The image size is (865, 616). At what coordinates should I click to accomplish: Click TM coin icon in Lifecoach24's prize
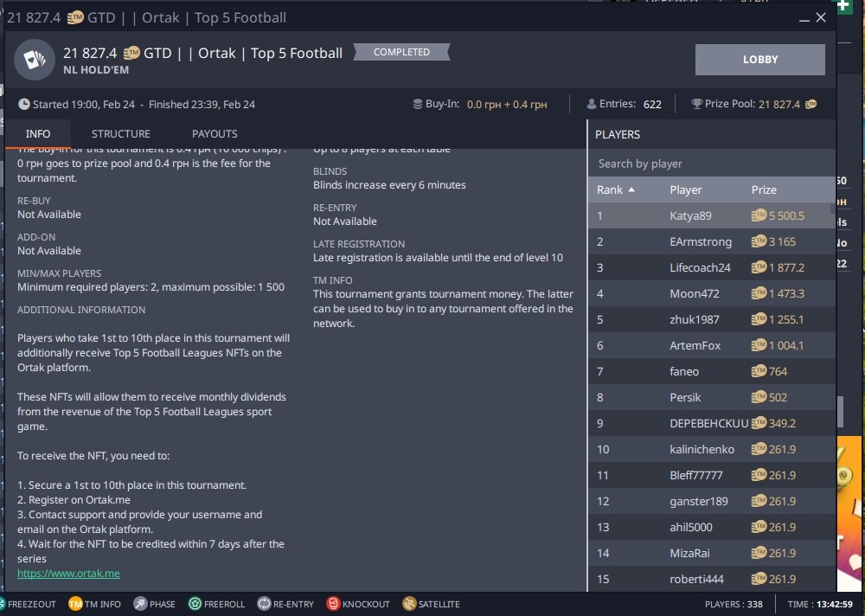tap(759, 267)
